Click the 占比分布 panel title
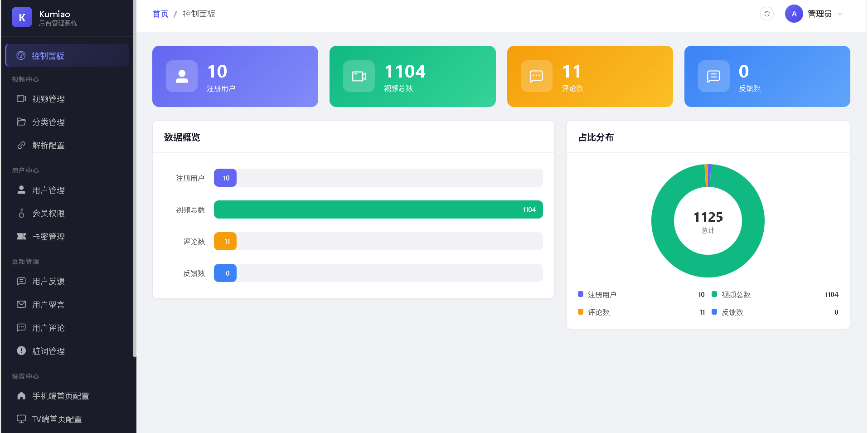The image size is (868, 433). pos(596,137)
